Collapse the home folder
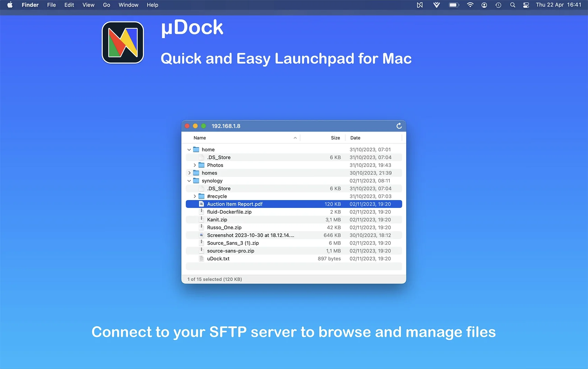Screen dimensions: 588x369 (189, 150)
